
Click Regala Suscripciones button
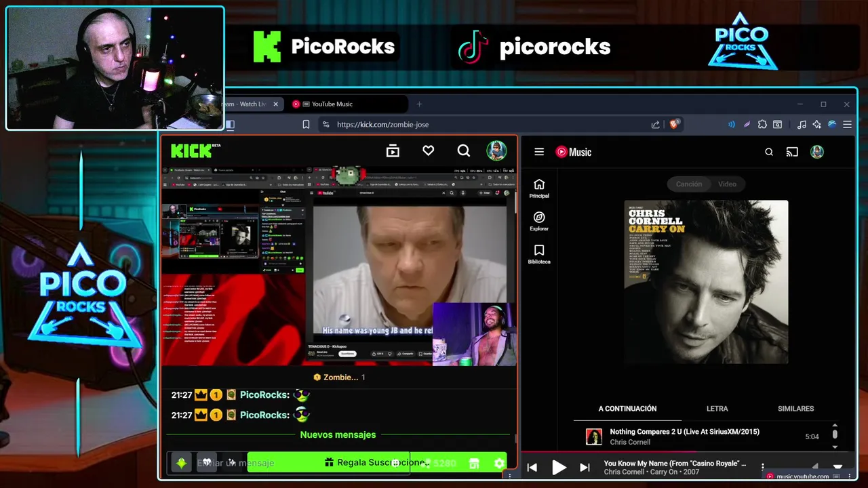377,462
